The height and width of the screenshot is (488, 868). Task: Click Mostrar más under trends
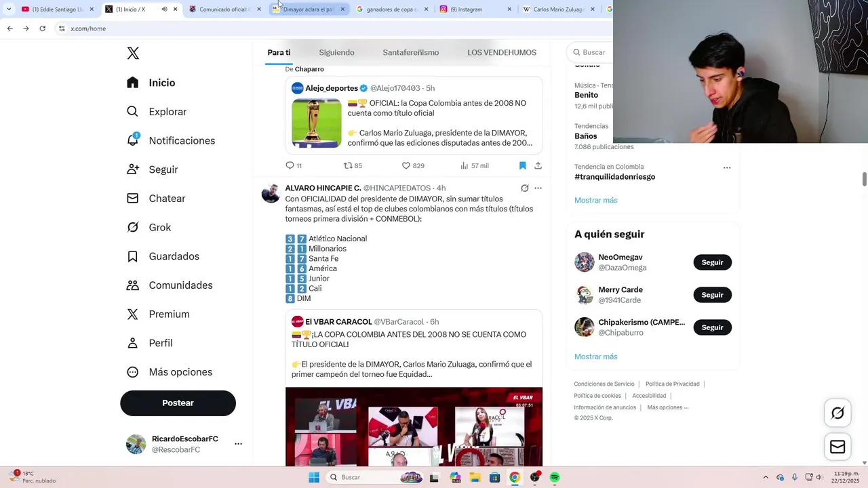(595, 201)
